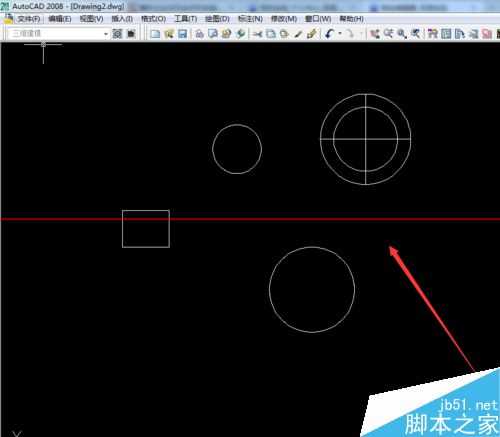Open the 插入(I) menu
Viewport: 500px width, 437px height.
pos(122,19)
